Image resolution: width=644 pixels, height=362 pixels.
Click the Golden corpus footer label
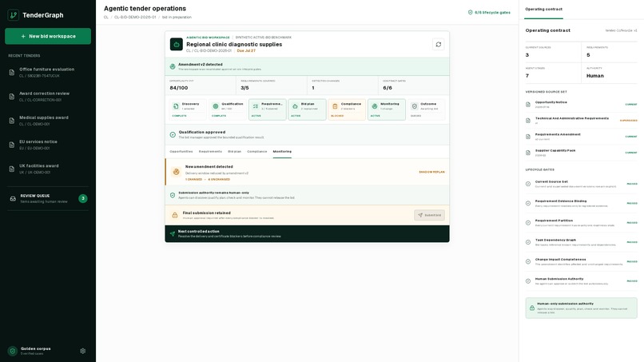point(36,348)
